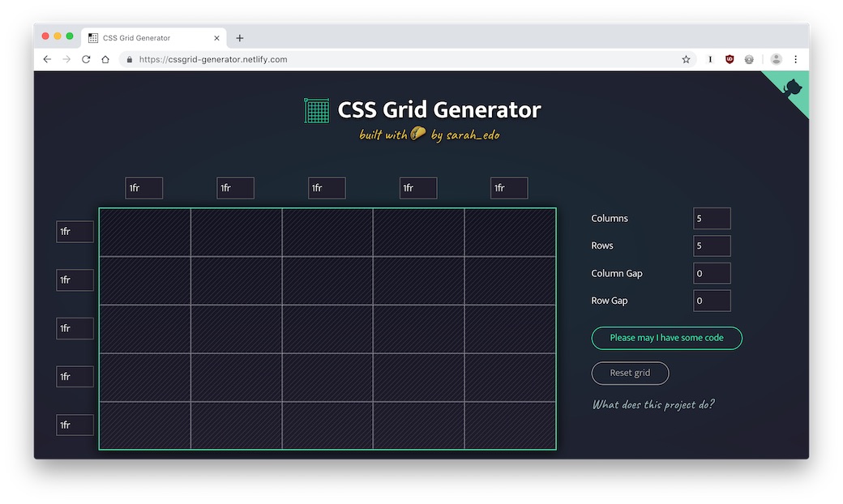Click 'Please may I have some code'
The height and width of the screenshot is (504, 843).
666,338
